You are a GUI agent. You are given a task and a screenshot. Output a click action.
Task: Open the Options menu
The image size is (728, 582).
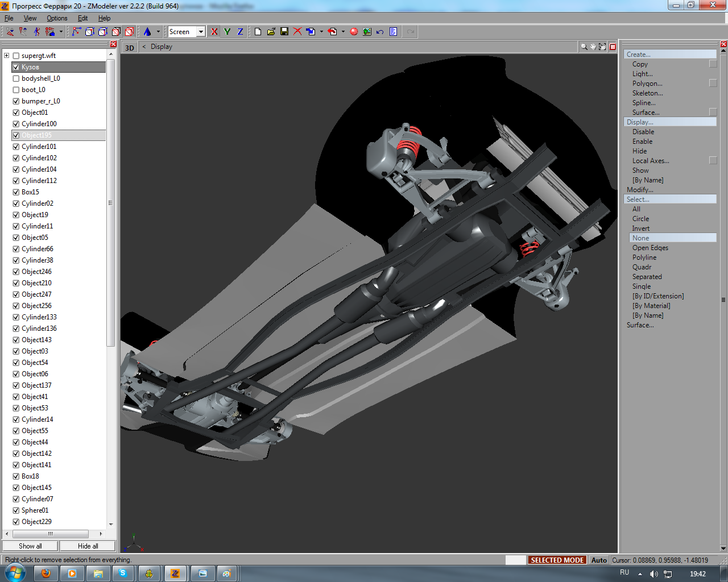pyautogui.click(x=57, y=18)
